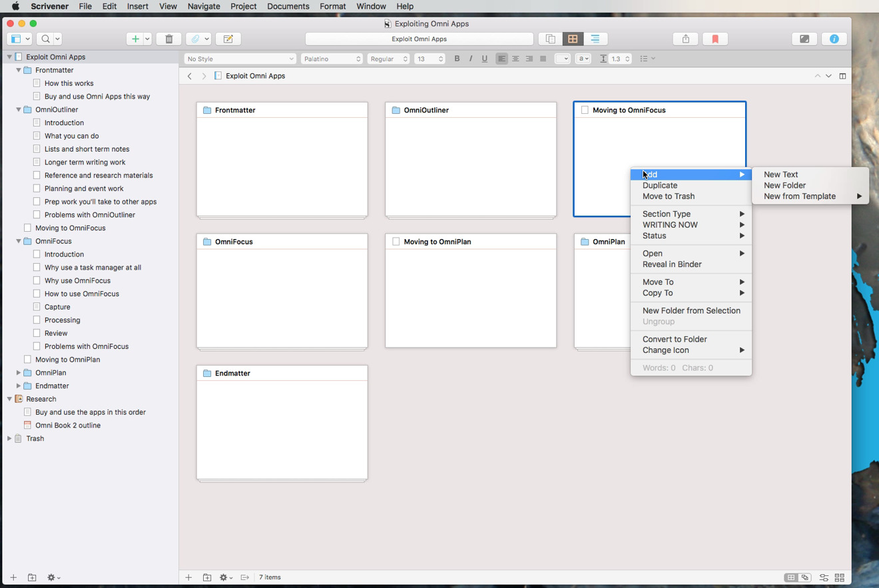The width and height of the screenshot is (879, 588).
Task: Click the Trash toolbar icon
Action: pos(168,39)
